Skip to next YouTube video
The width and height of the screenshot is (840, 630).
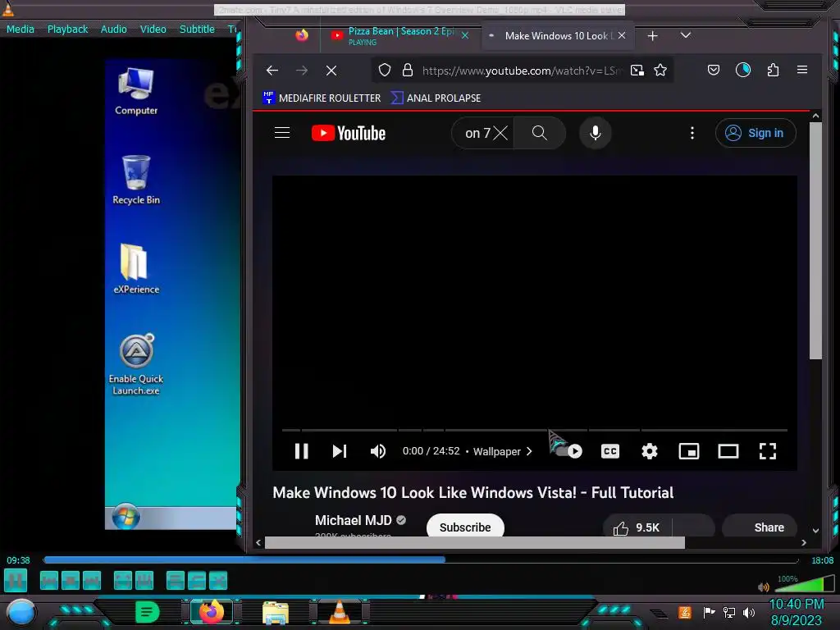[x=339, y=452]
